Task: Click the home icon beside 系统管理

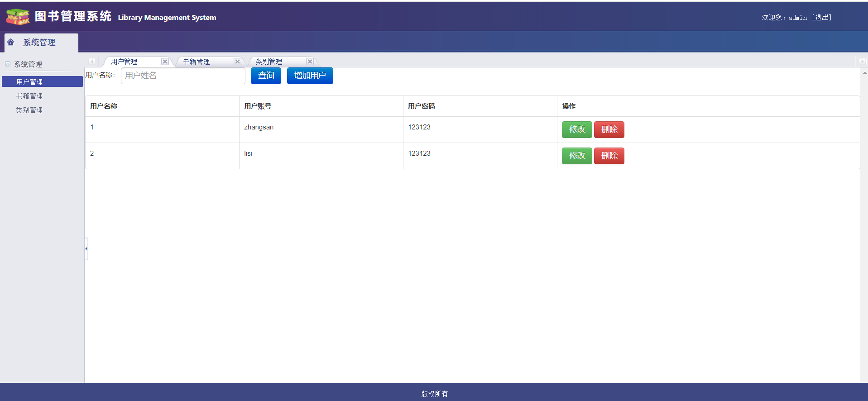Action: (11, 42)
